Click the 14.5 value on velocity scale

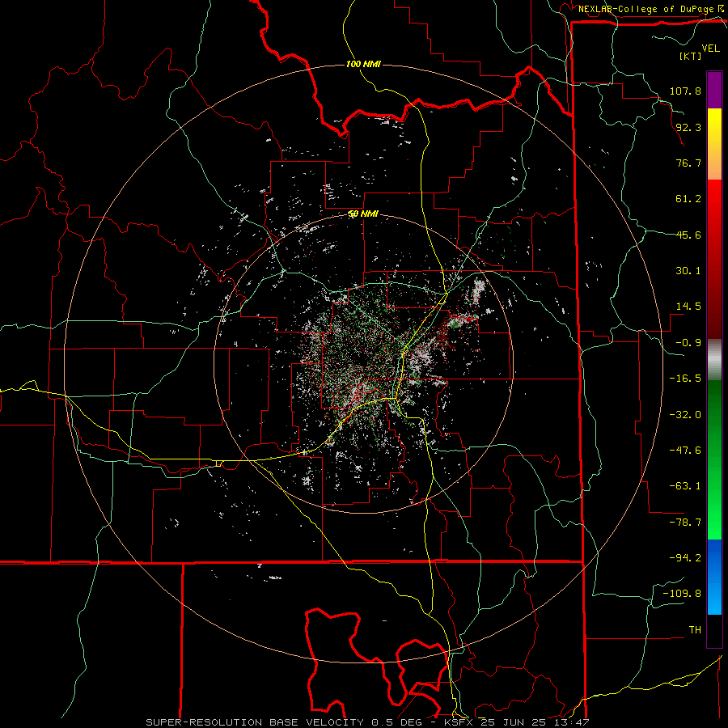click(688, 307)
